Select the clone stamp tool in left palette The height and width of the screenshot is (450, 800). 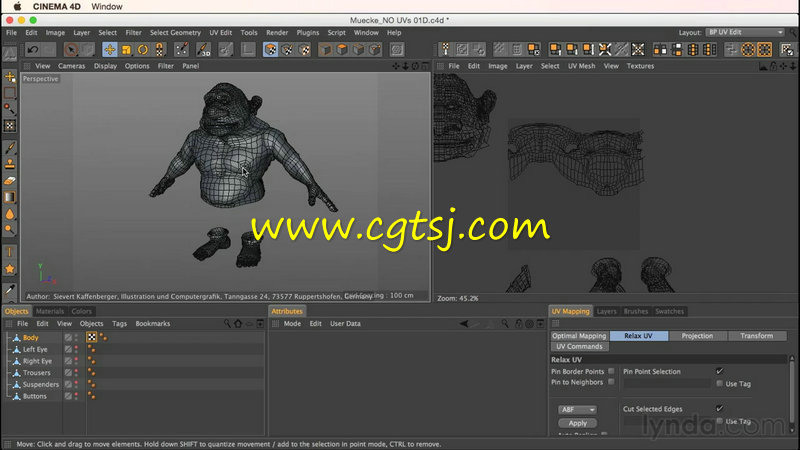[10, 164]
